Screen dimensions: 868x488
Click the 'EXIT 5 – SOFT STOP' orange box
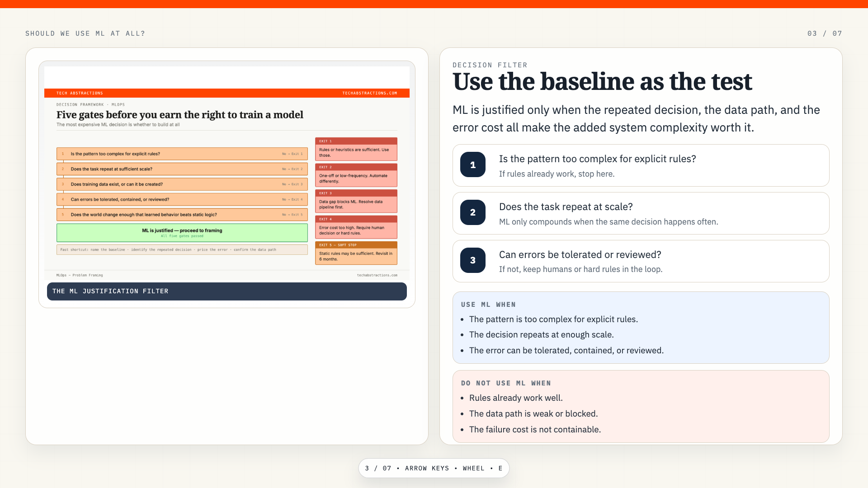click(x=356, y=253)
